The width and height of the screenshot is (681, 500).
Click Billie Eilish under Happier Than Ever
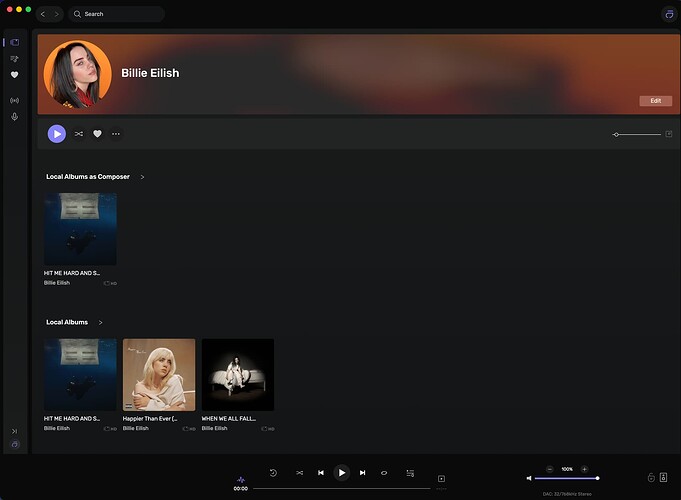pyautogui.click(x=136, y=428)
